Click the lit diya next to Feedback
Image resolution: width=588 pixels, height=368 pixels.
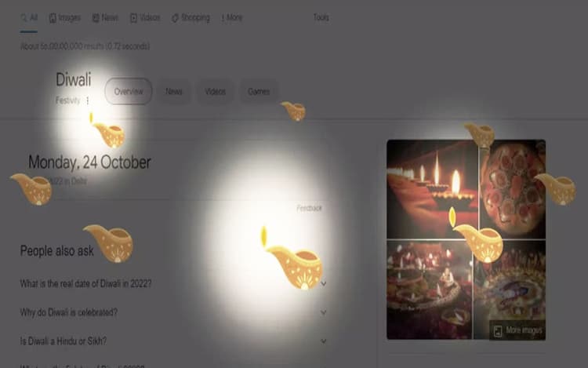point(292,258)
